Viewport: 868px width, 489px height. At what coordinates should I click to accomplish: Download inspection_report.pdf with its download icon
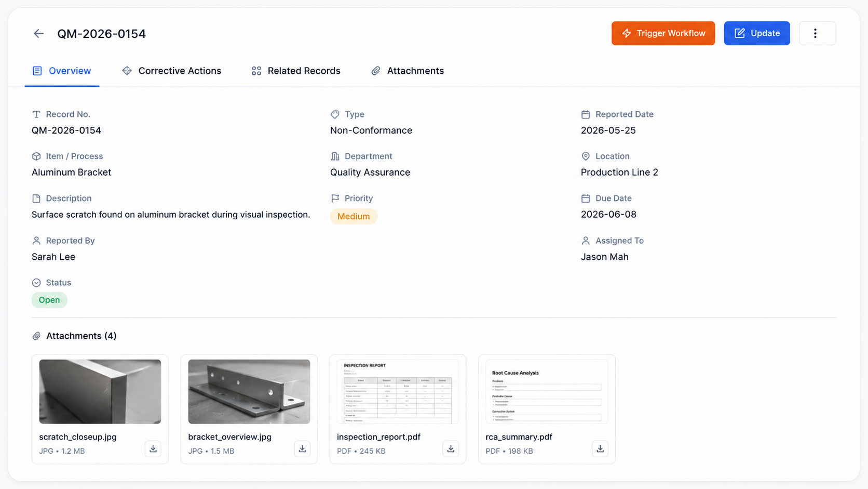451,449
